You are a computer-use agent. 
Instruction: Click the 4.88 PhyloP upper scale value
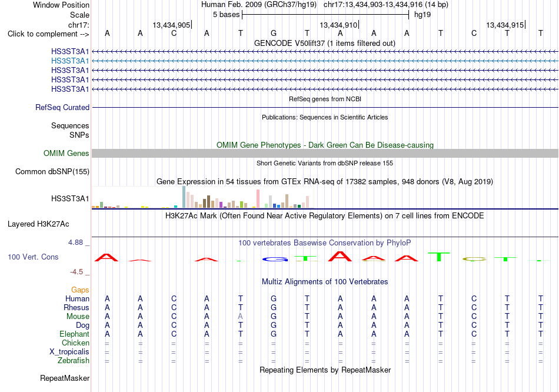[75, 242]
